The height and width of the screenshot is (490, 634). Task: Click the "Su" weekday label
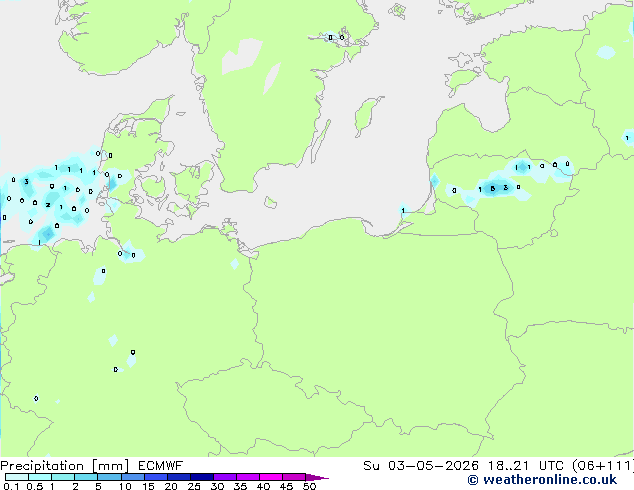point(371,466)
